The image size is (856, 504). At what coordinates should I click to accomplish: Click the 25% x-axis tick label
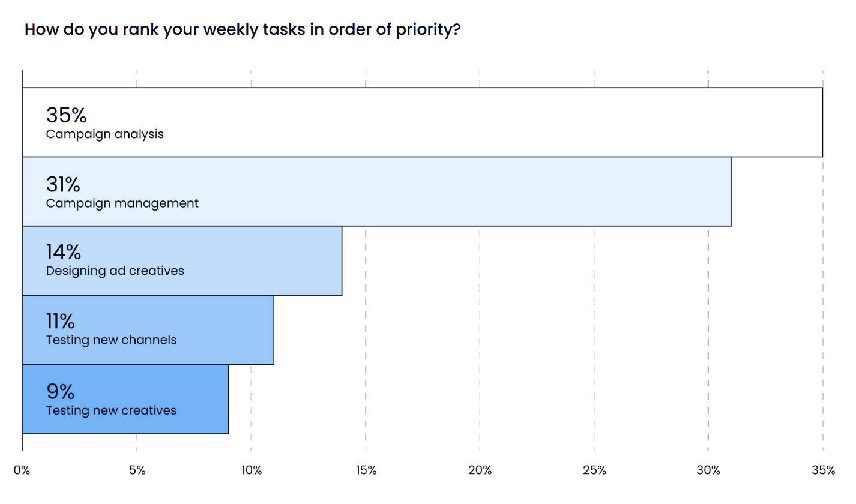click(x=594, y=470)
